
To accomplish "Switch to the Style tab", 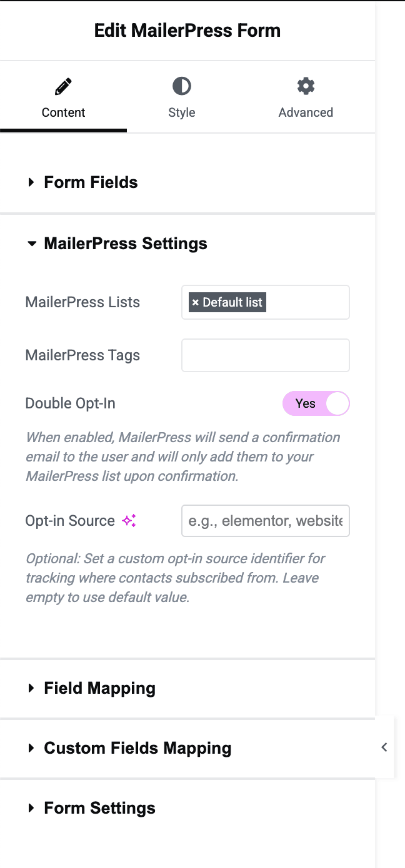I will coord(181,97).
